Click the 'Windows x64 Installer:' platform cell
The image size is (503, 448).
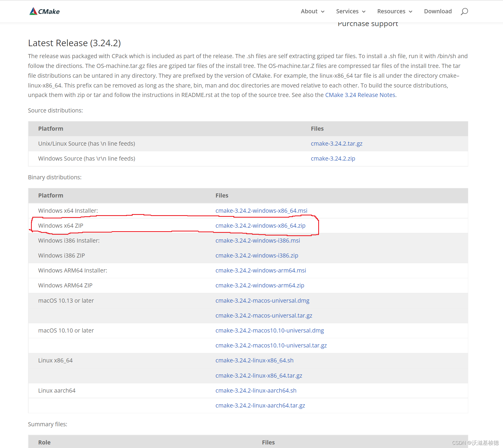pos(68,211)
